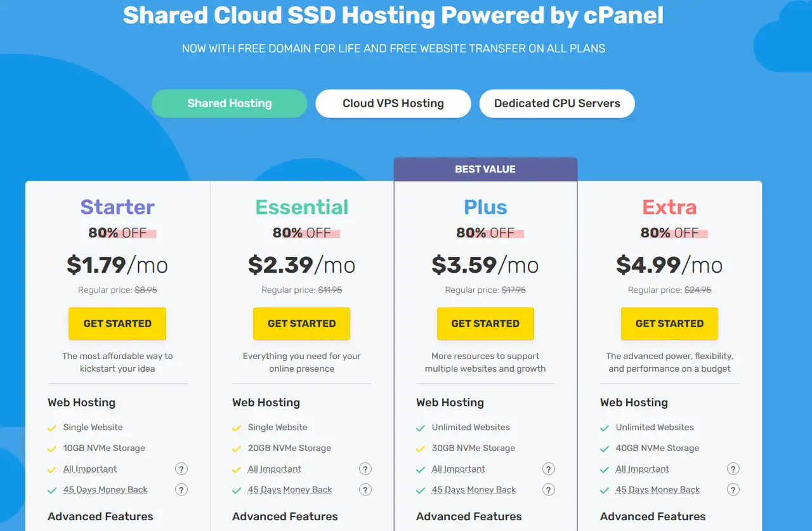Click the $3.59/mo price

tap(485, 265)
